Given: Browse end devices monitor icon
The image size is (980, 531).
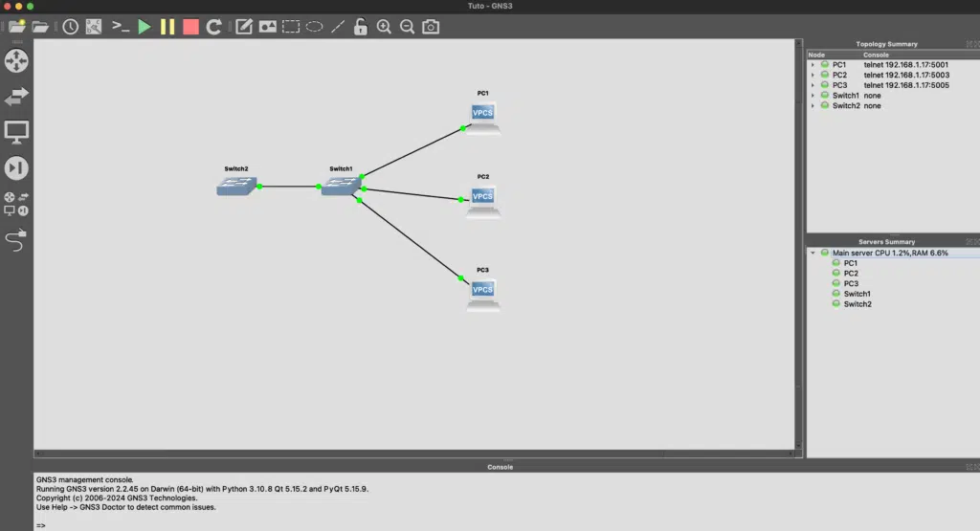Looking at the screenshot, I should coord(16,132).
